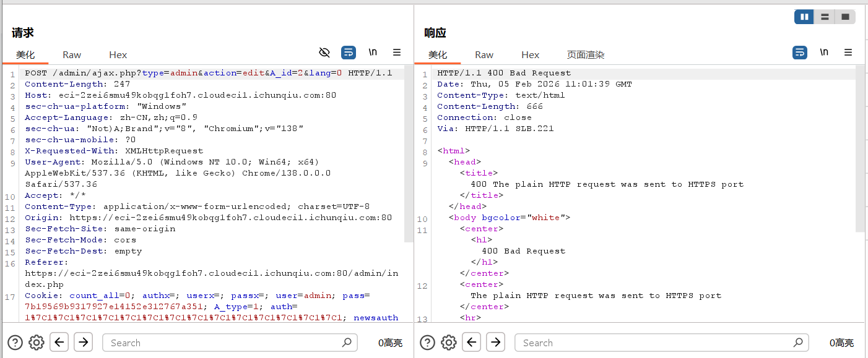Click 400 Bad Request text inside h1
Image resolution: width=868 pixels, height=358 pixels.
pyautogui.click(x=523, y=251)
